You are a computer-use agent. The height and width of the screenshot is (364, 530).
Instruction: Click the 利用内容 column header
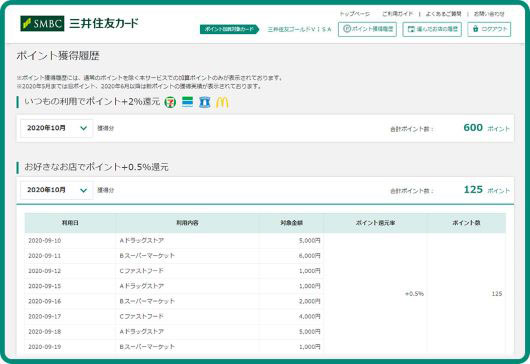188,223
